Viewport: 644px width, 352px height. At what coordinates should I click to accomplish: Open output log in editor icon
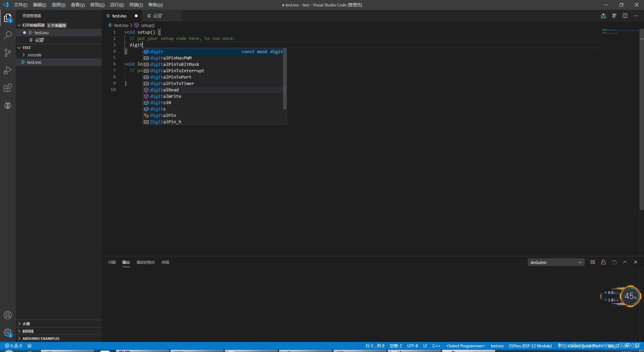(x=614, y=262)
